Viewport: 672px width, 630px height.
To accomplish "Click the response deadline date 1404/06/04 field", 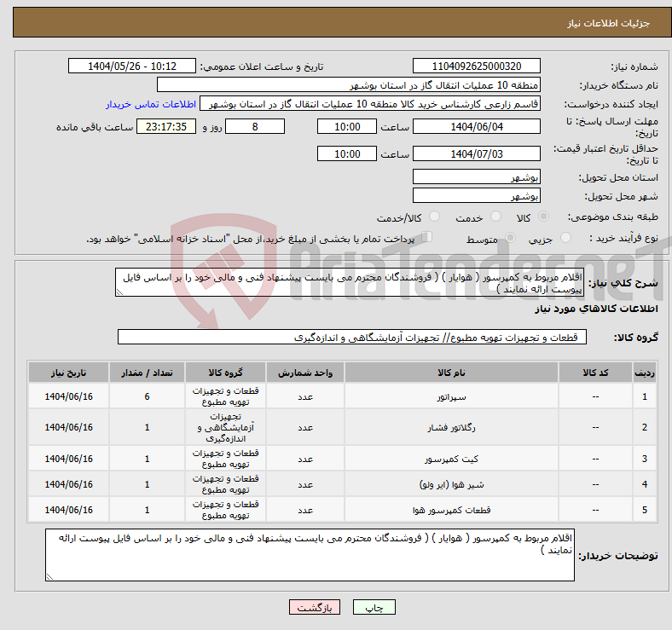I will pos(476,126).
